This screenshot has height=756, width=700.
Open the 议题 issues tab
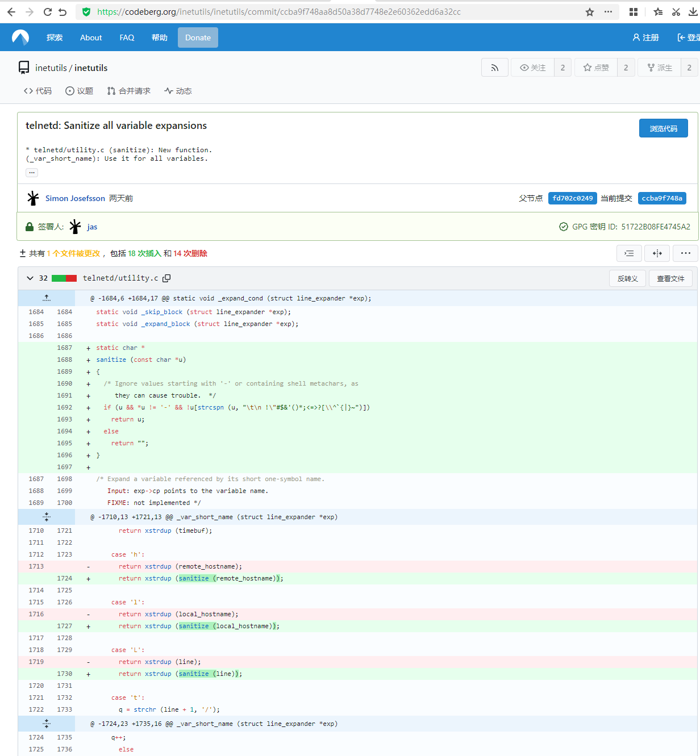click(79, 91)
